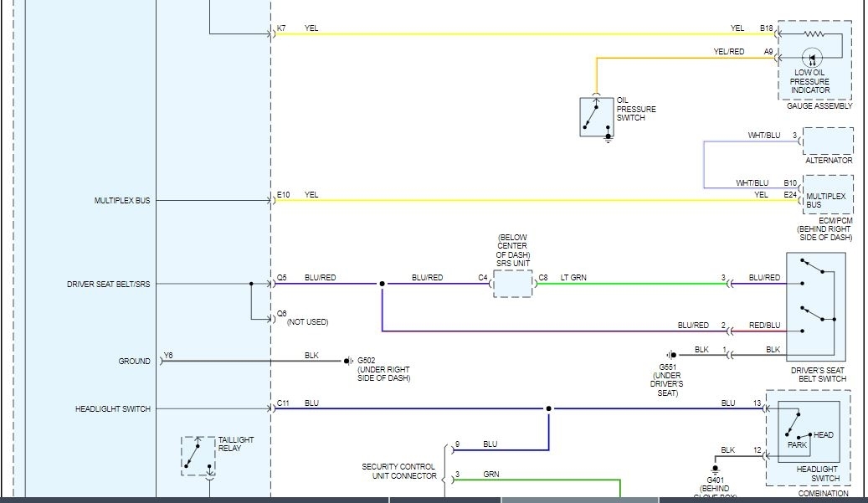Click the splice dot on BLU headlight wire

[548, 409]
